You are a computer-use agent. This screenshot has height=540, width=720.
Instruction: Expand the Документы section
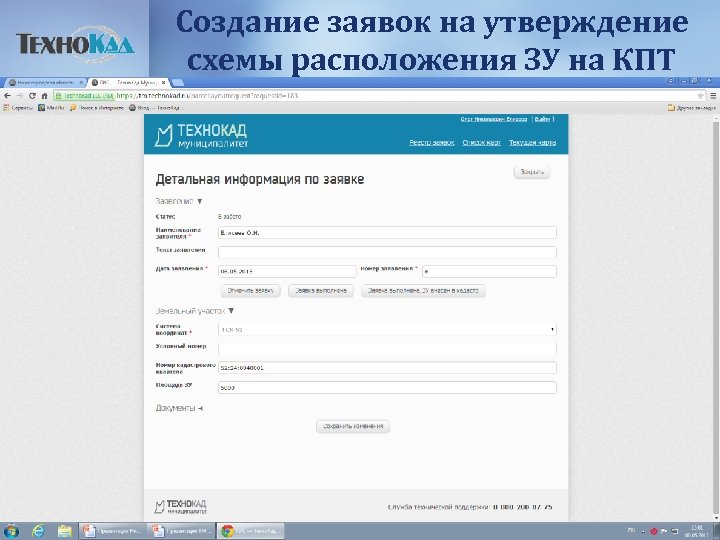coord(180,408)
